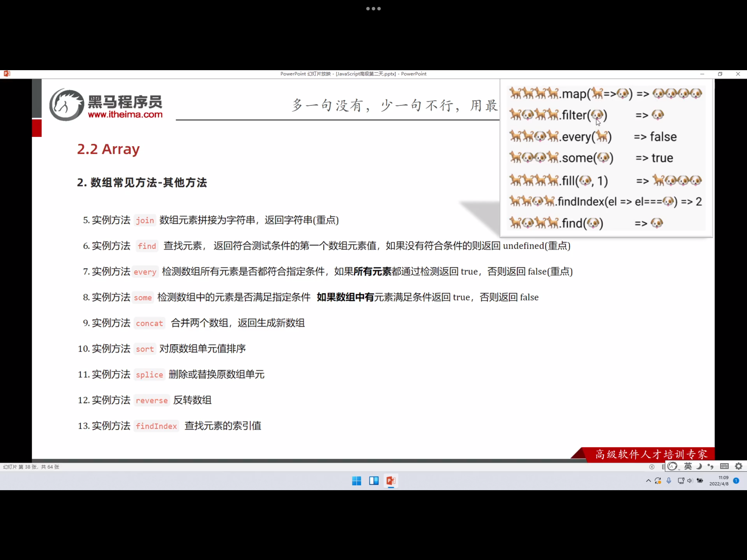This screenshot has height=560, width=747.
Task: Click the PowerPoint icon in title bar
Action: (x=7, y=74)
